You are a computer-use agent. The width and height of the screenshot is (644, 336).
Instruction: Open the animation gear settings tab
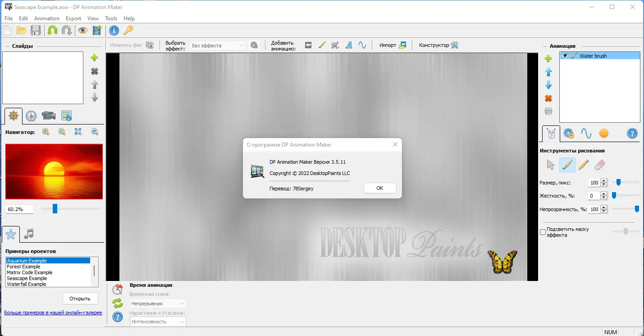[569, 133]
